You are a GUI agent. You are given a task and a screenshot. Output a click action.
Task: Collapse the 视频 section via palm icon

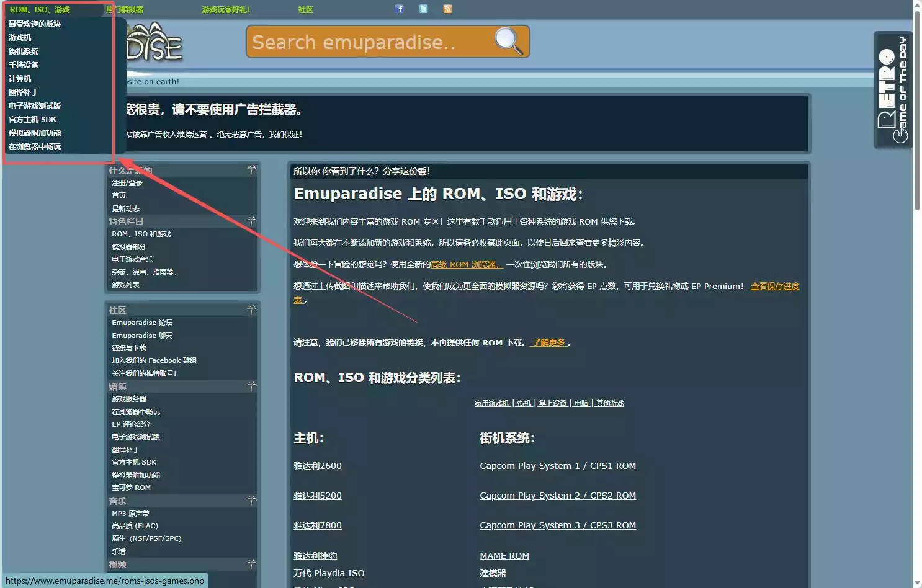coord(251,564)
